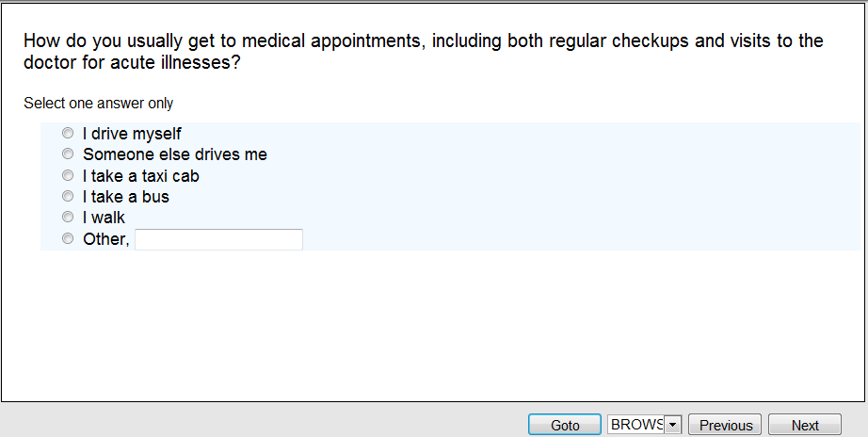Focus the Other answer text field
Image resolution: width=868 pixels, height=437 pixels.
tap(218, 240)
